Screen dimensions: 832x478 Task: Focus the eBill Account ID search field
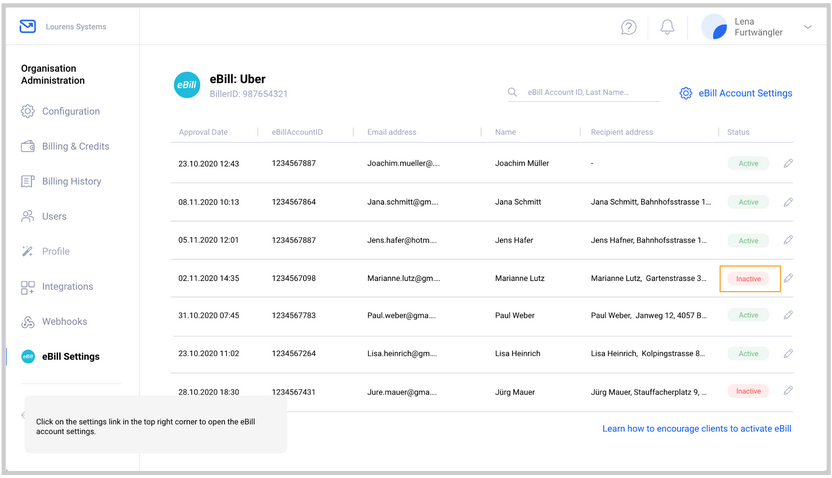[584, 92]
